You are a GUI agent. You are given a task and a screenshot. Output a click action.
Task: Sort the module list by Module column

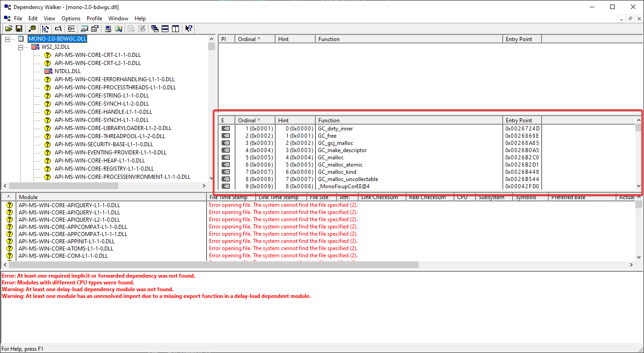click(x=112, y=197)
